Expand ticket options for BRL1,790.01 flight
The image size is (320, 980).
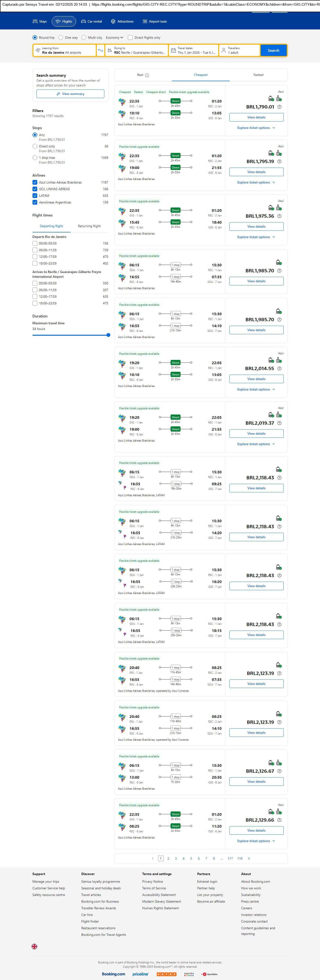point(256,128)
